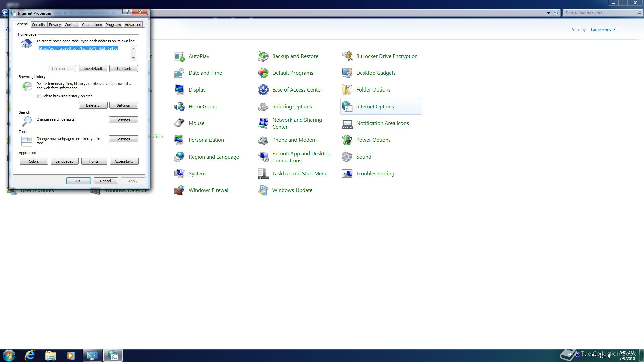The image size is (644, 362).
Task: Open the Region and Language globe icon
Action: (x=179, y=157)
